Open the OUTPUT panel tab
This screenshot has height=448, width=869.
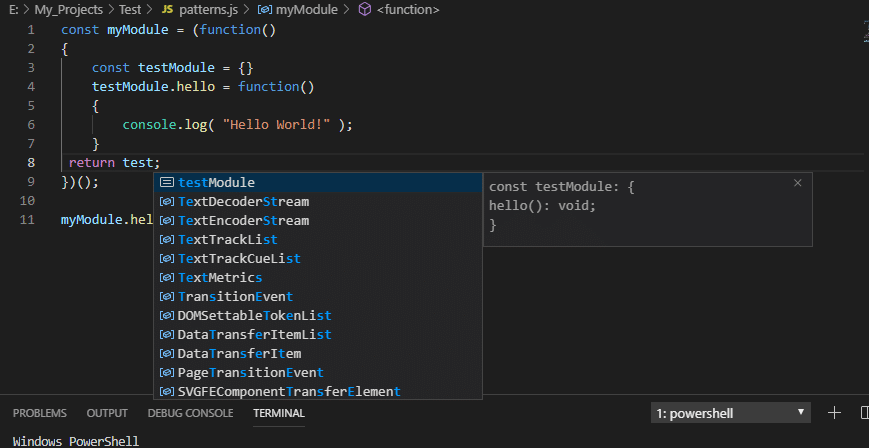tap(107, 413)
